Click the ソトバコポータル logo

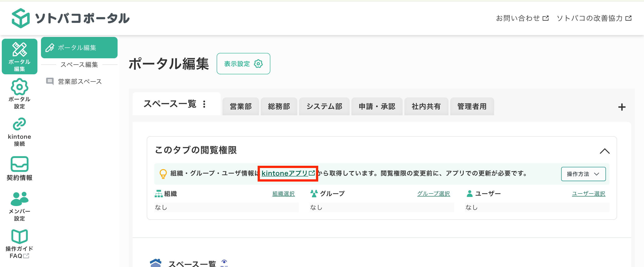tap(71, 18)
